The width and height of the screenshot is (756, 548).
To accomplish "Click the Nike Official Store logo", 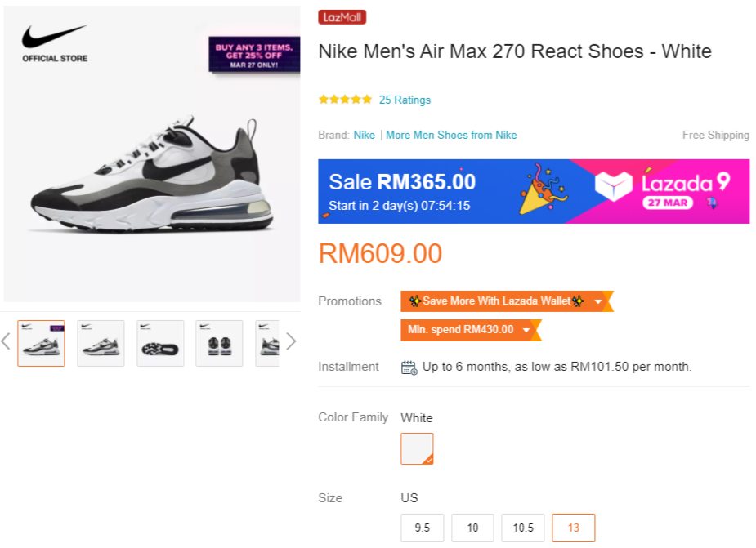I will 55,43.
